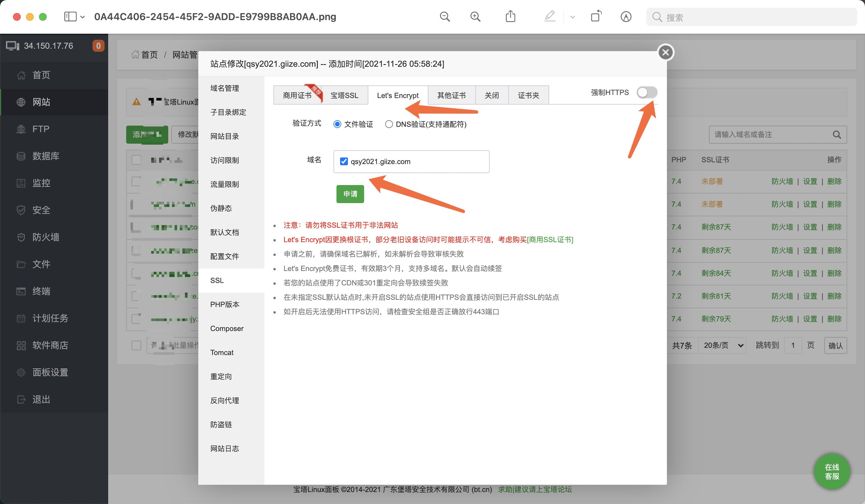Viewport: 865px width, 504px height.
Task: Select the 文件验证 radio button
Action: (337, 124)
